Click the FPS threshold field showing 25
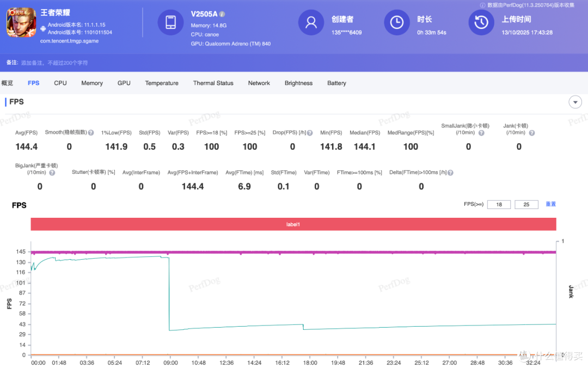Viewport: 588px width, 368px height. (526, 205)
